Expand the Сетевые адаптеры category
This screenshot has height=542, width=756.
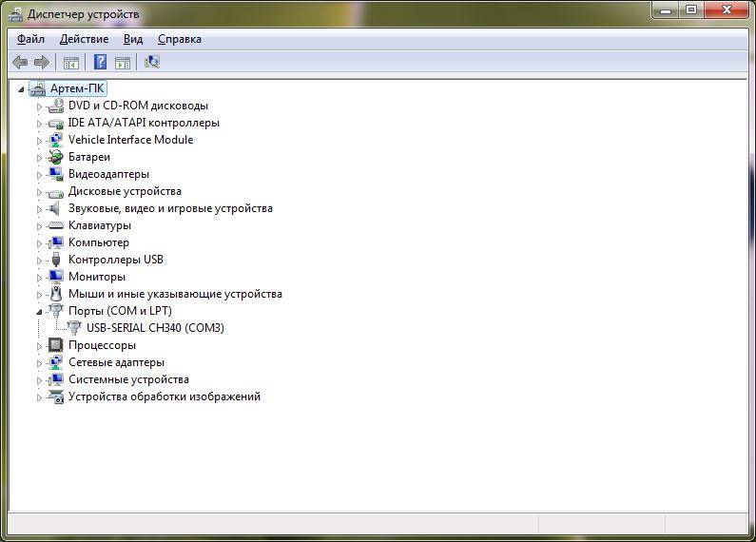(x=40, y=363)
